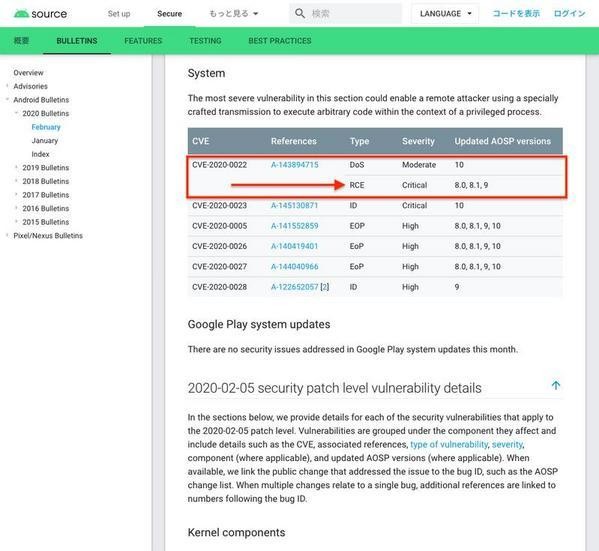This screenshot has width=599, height=551.
Task: Expand the 2019 Bulletins section
Action: click(16, 168)
